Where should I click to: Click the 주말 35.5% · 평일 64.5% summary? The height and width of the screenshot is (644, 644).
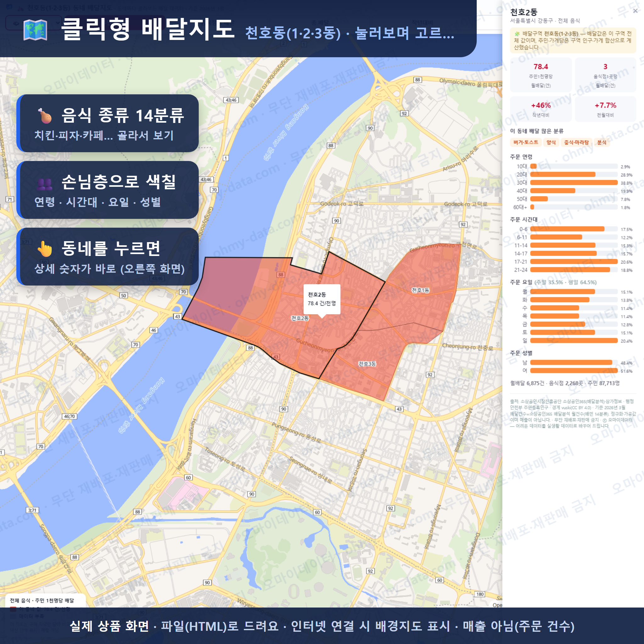[565, 282]
